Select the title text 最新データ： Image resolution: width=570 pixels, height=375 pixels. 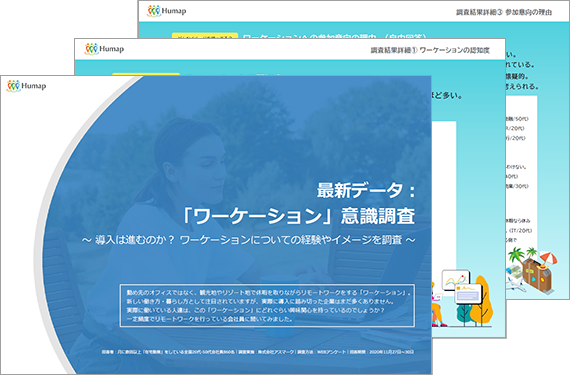pos(366,190)
